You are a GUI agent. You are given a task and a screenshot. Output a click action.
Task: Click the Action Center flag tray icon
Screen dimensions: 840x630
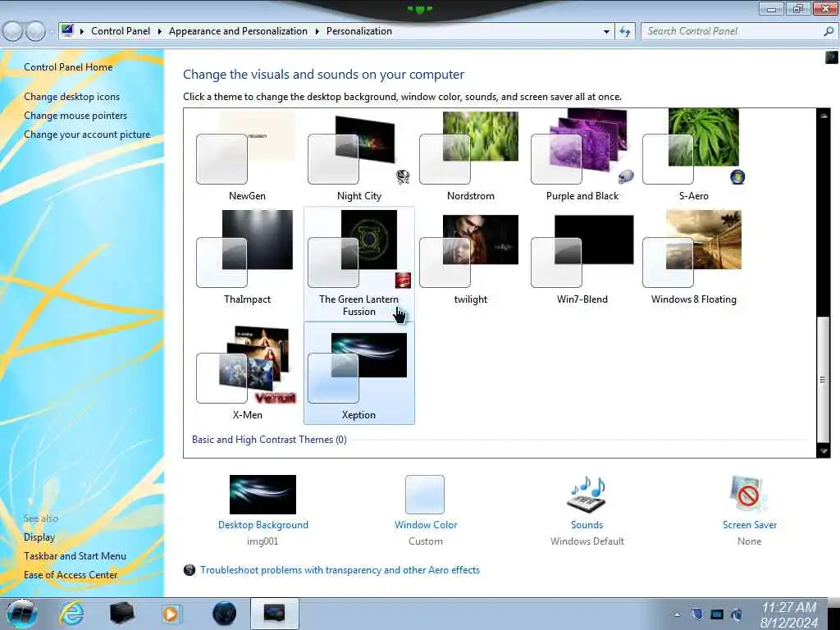pyautogui.click(x=697, y=614)
